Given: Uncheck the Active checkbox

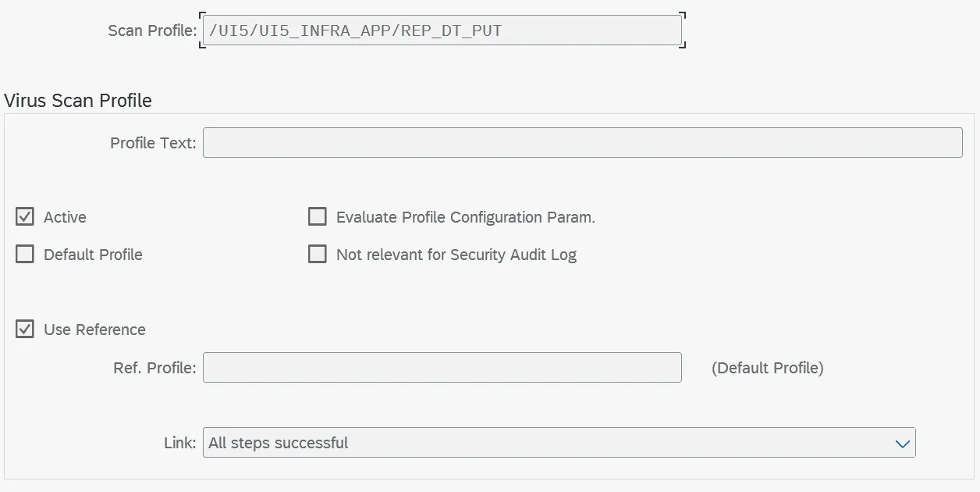Looking at the screenshot, I should click(25, 216).
